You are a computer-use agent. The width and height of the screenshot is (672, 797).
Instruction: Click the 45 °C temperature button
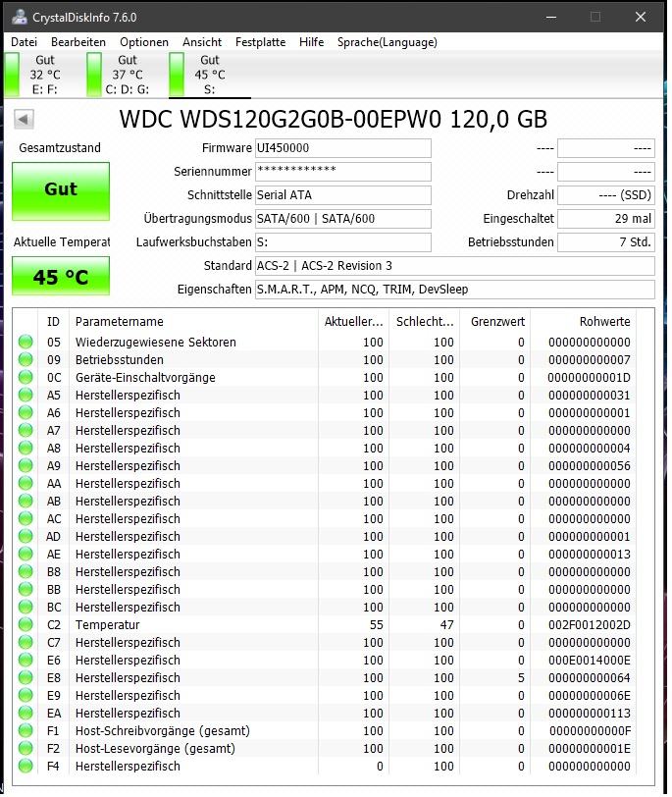(61, 276)
